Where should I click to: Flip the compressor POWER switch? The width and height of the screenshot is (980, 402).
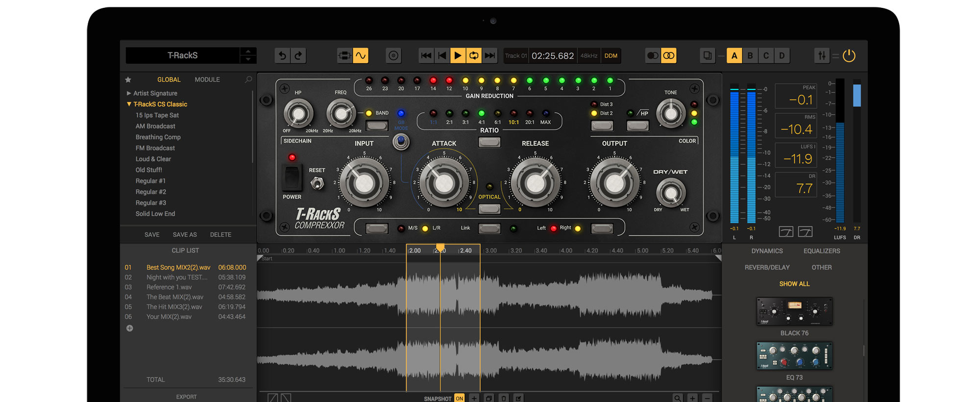tap(292, 177)
